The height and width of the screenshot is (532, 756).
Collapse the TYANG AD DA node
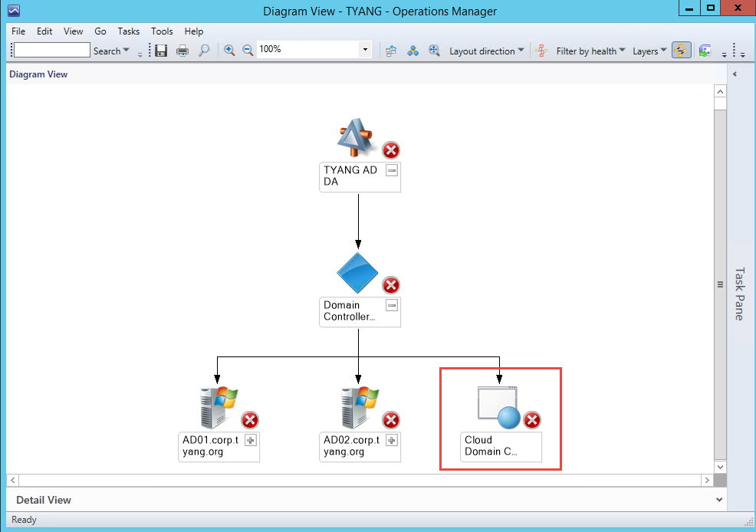tap(392, 170)
